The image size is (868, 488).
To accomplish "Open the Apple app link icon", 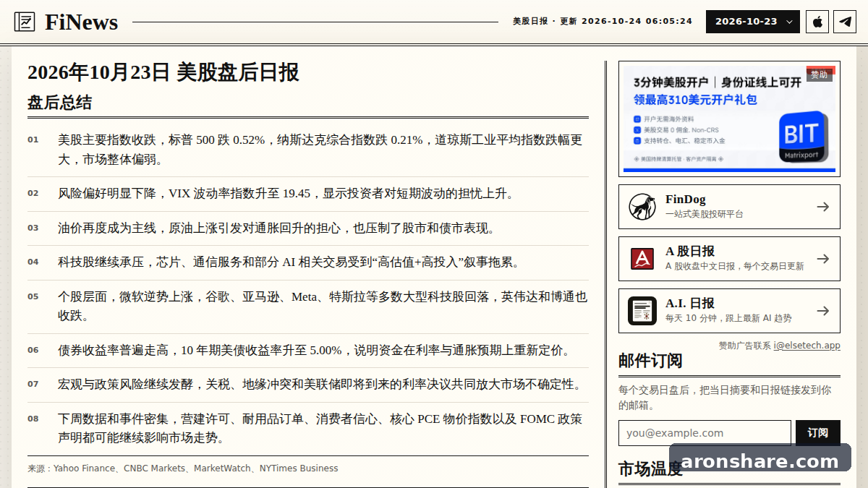I will pos(817,22).
